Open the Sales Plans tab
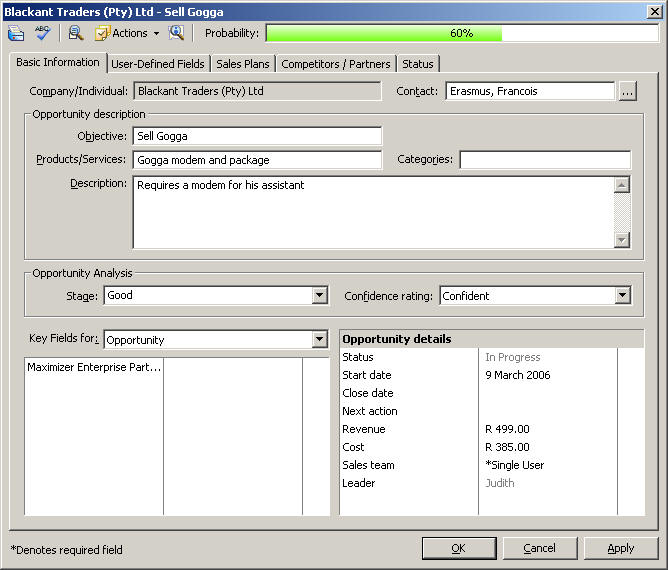668x570 pixels. 243,64
